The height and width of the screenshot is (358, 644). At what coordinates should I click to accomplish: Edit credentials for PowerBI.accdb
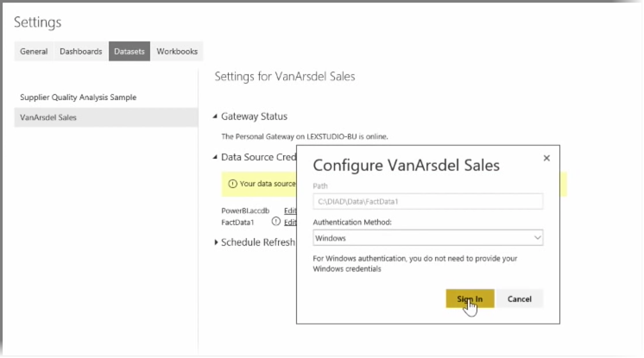click(289, 210)
